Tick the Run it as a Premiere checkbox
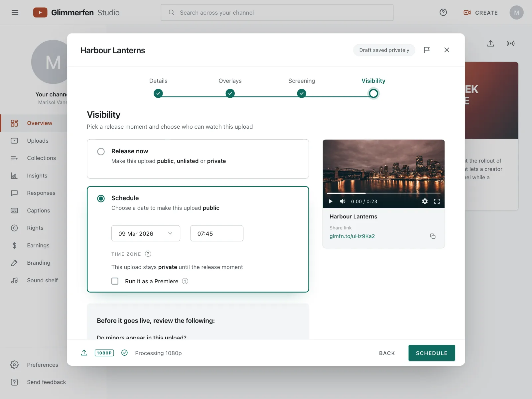 coord(115,281)
